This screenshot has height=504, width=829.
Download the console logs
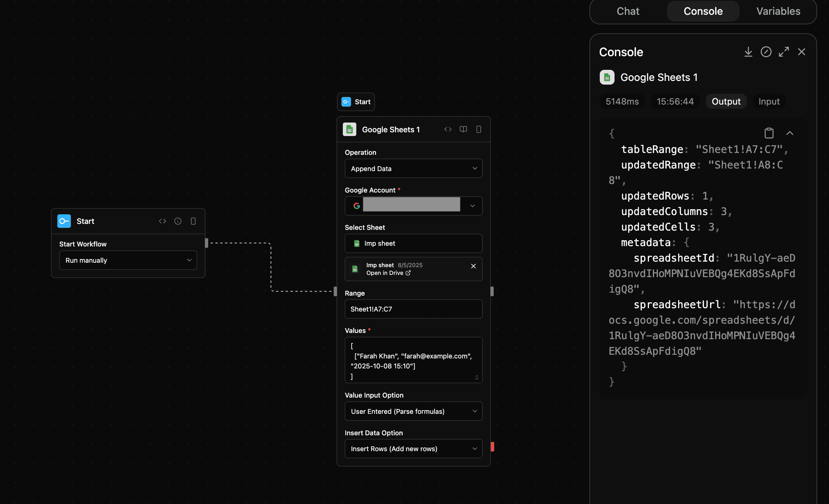pos(748,52)
